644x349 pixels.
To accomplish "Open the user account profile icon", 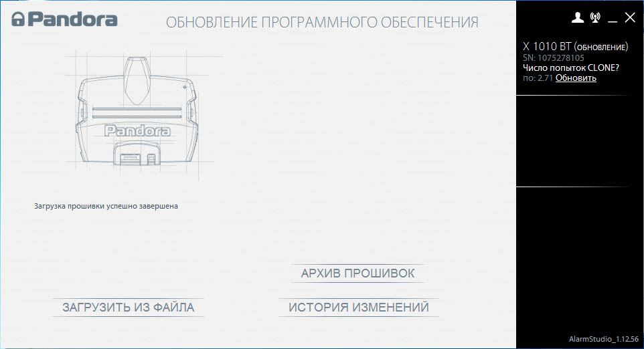I will pyautogui.click(x=578, y=18).
